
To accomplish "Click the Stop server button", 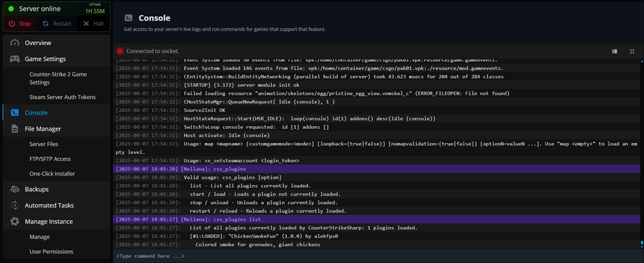I will click(19, 24).
